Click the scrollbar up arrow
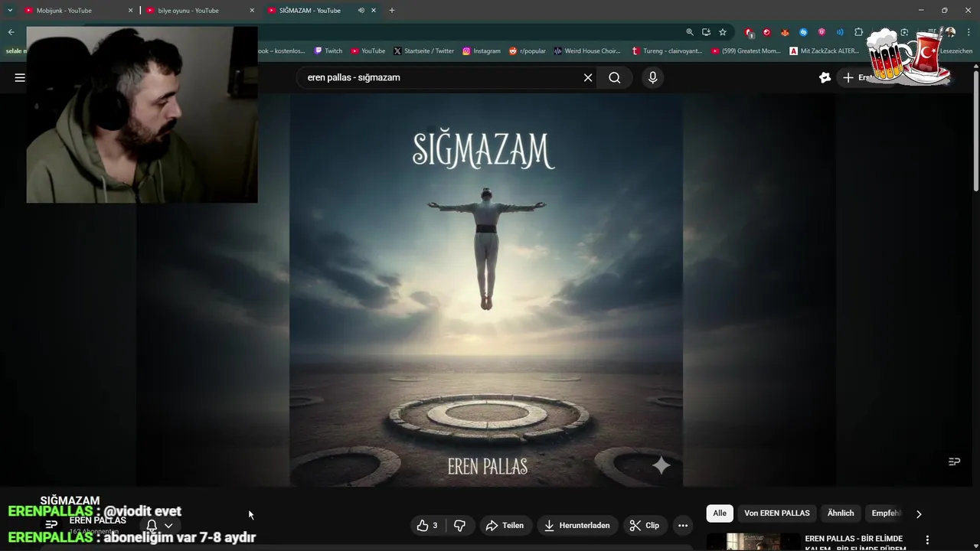Viewport: 980px width, 551px height. (975, 67)
